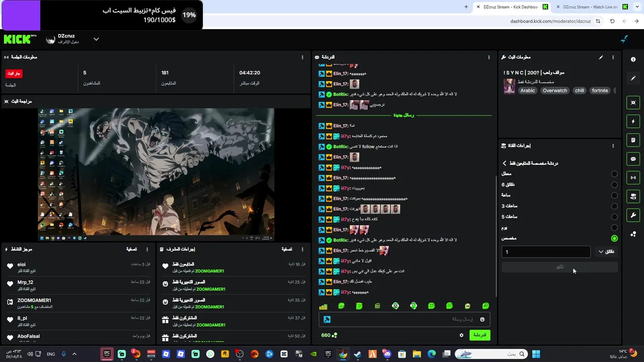The image size is (644, 362).
Task: Open the Windows Start menu
Action: point(536,354)
